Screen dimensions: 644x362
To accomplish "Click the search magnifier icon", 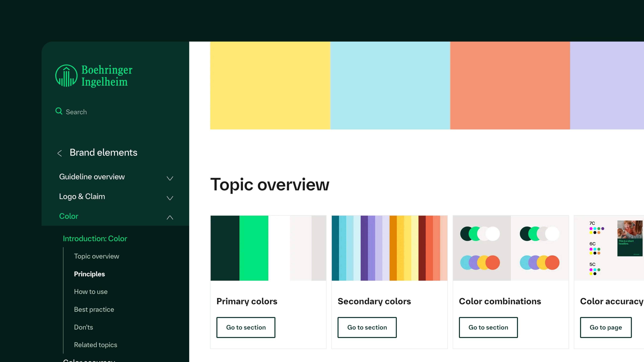I will (59, 111).
